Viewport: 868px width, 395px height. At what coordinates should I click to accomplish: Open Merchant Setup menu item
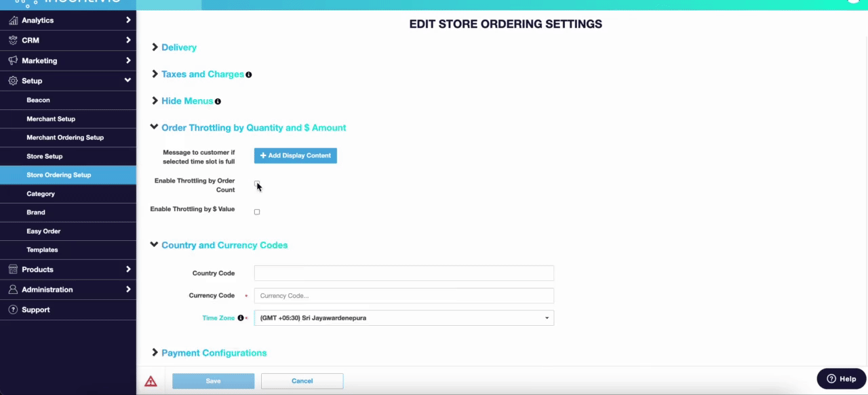click(51, 119)
